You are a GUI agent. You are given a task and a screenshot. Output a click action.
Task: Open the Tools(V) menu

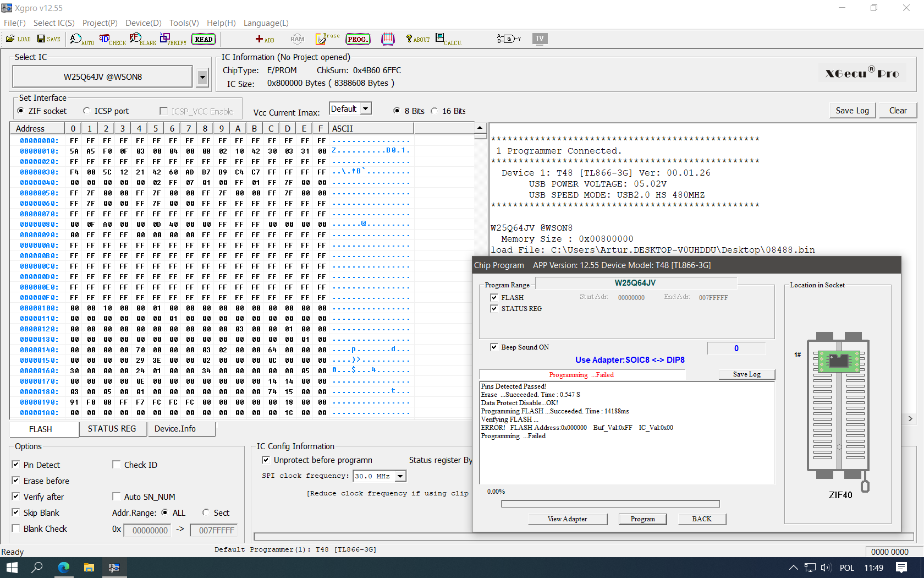(184, 23)
